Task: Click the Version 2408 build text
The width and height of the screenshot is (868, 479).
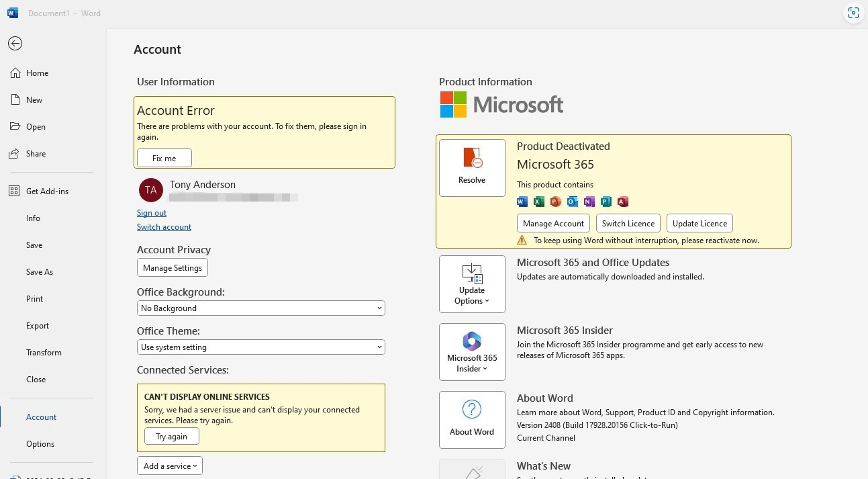Action: [x=597, y=425]
